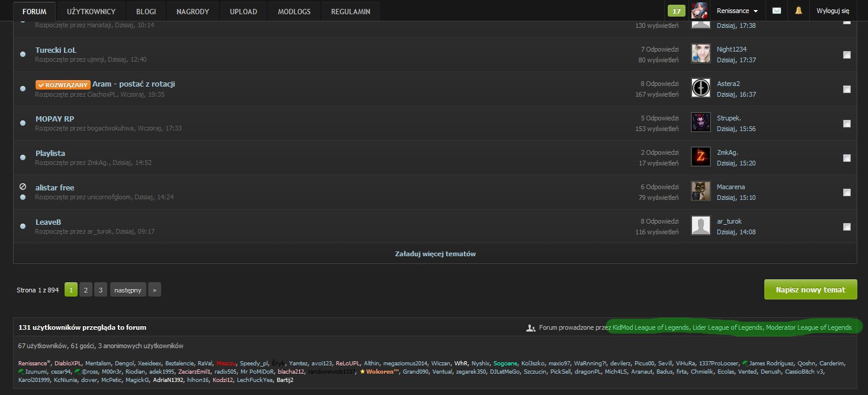Switch to the BLOGI tab
Viewport: 868px width, 395px height.
pyautogui.click(x=146, y=11)
